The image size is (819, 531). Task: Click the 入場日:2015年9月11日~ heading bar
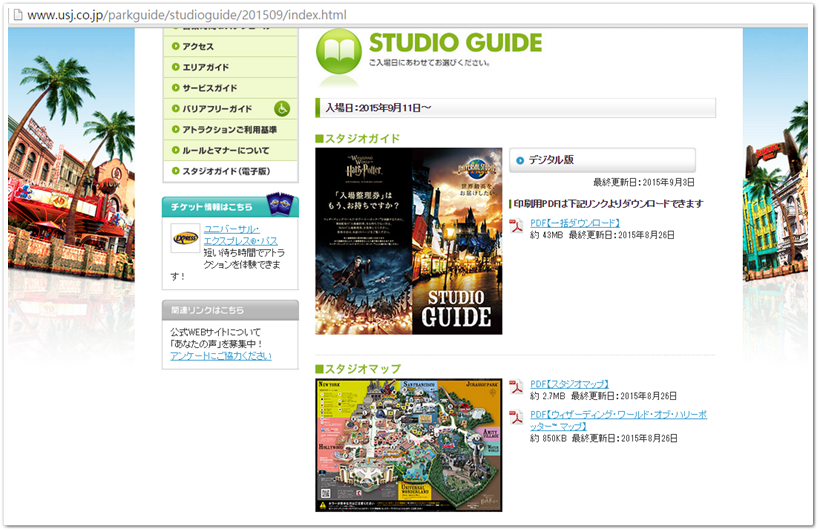(x=516, y=108)
